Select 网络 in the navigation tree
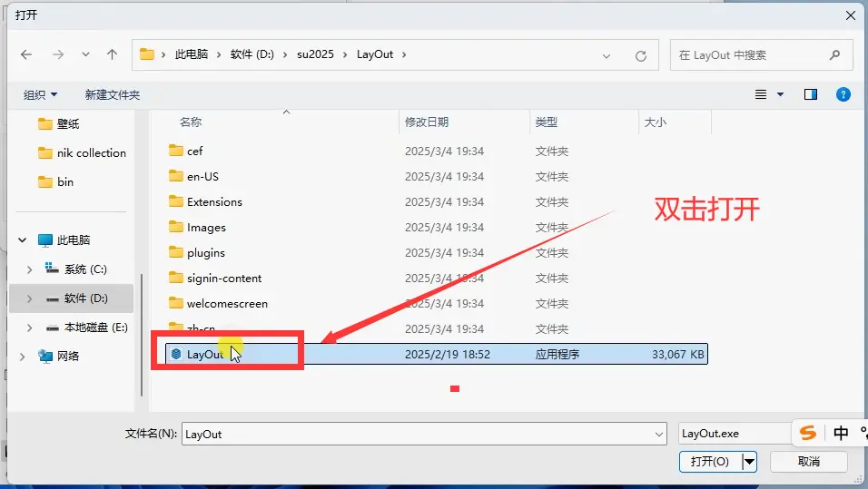Image resolution: width=868 pixels, height=489 pixels. [59, 357]
